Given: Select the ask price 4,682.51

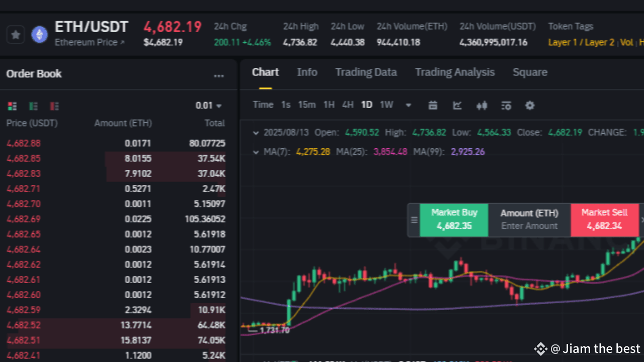Looking at the screenshot, I should [24, 340].
